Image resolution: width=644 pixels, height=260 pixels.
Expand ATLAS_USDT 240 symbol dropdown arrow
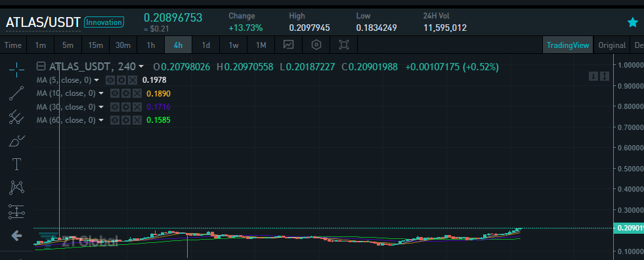click(141, 66)
